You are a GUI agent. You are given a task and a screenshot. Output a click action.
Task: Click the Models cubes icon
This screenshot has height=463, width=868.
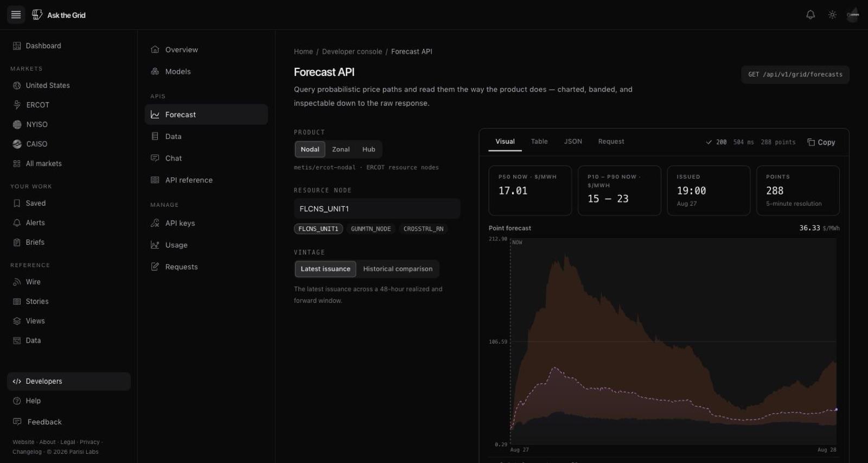click(x=155, y=72)
